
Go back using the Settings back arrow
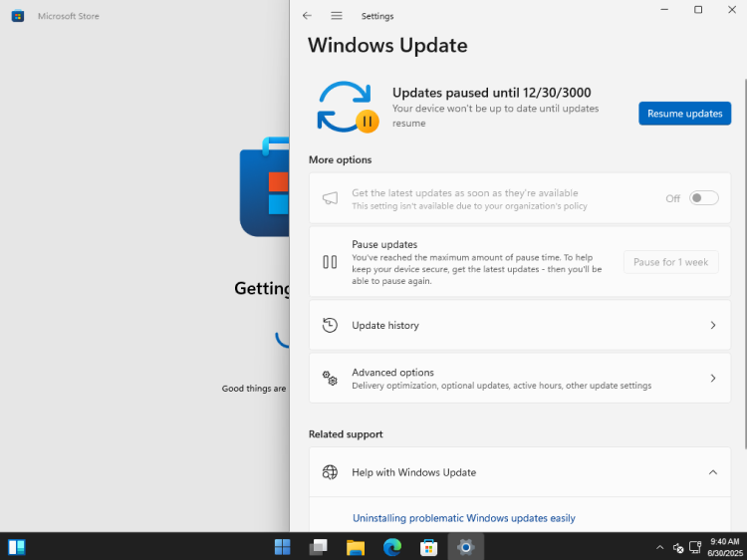[x=307, y=16]
